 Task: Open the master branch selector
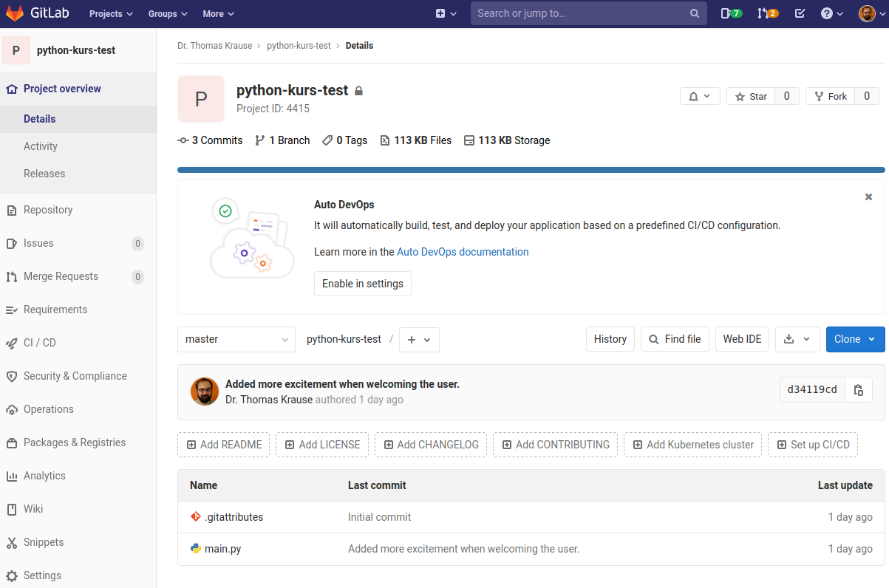point(236,339)
